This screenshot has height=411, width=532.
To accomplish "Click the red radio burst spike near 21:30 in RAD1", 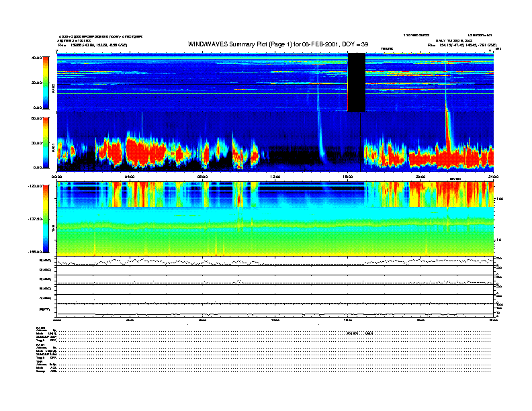I will click(x=449, y=132).
